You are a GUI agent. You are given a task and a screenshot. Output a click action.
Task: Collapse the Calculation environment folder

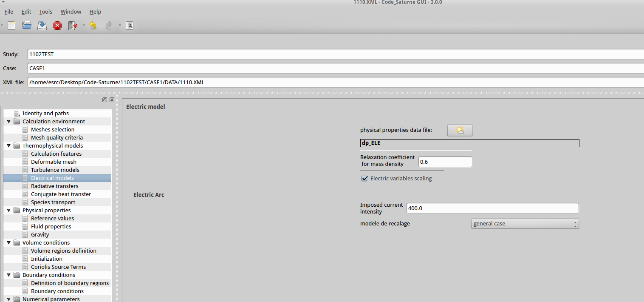pos(9,122)
